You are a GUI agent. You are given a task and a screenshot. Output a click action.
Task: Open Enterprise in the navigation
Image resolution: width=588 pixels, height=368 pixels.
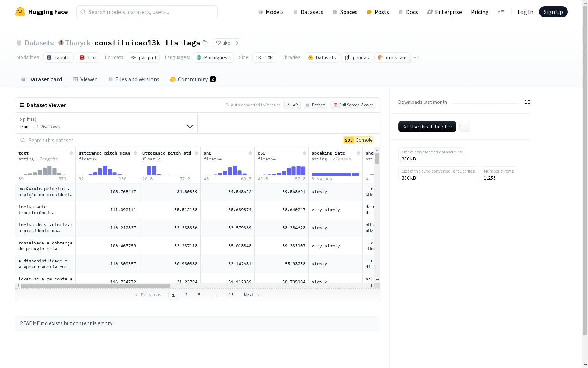[445, 12]
